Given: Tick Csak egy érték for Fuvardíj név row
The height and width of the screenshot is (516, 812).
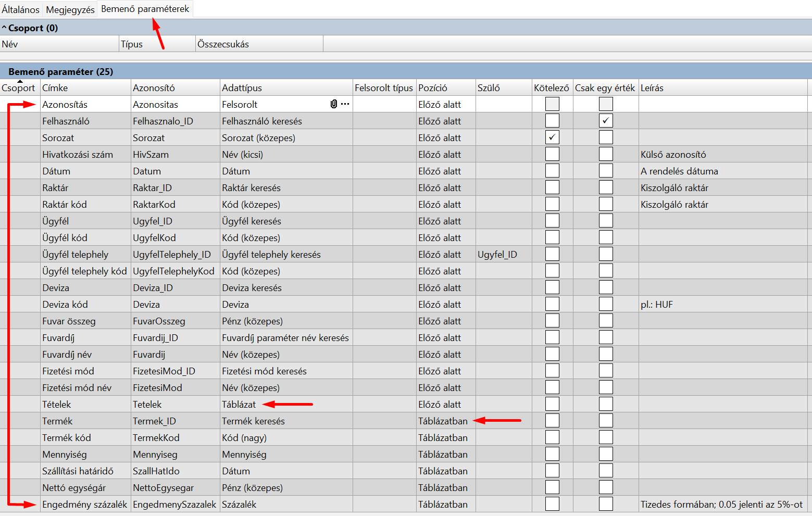Looking at the screenshot, I should (x=606, y=354).
